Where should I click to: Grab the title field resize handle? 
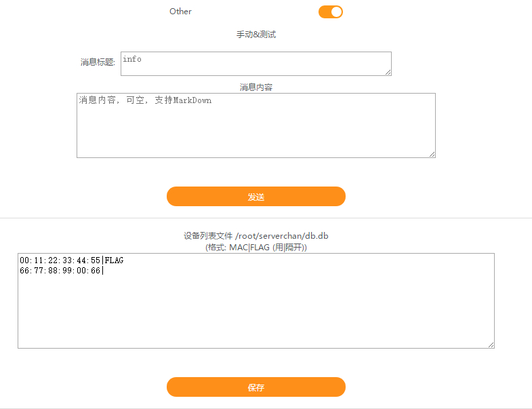(388, 73)
